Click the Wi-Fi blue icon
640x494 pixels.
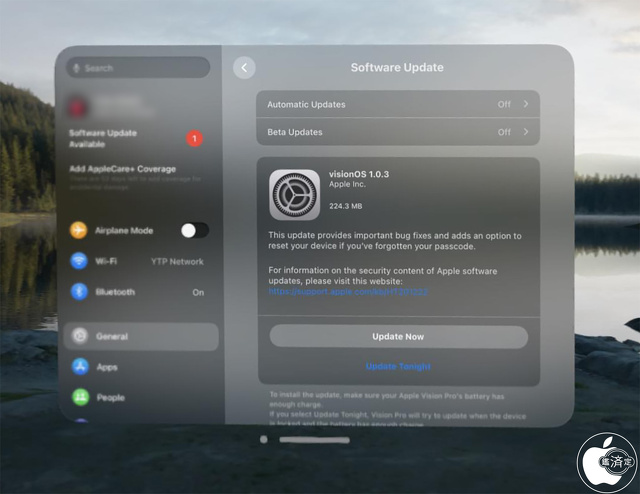[79, 261]
